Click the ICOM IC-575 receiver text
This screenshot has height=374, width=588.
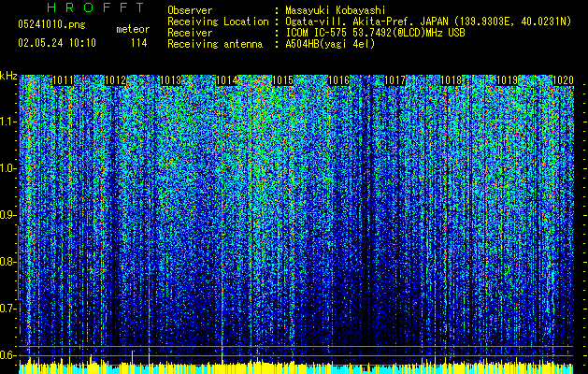point(375,33)
